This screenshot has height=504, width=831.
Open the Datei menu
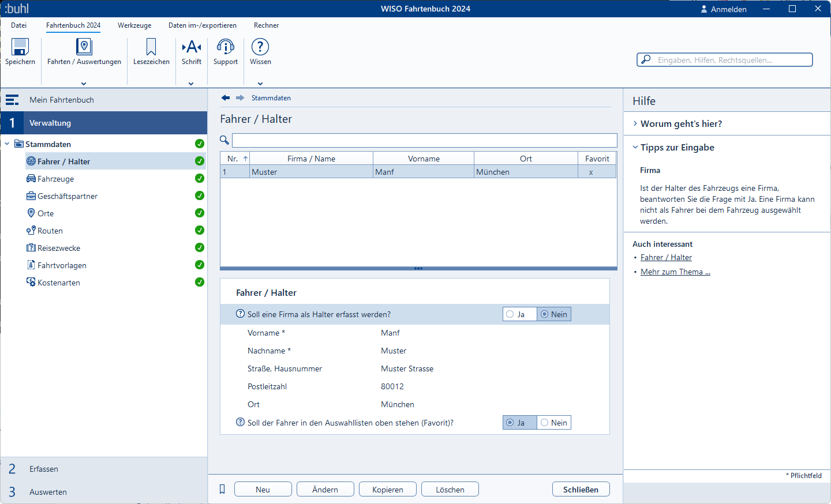click(19, 25)
